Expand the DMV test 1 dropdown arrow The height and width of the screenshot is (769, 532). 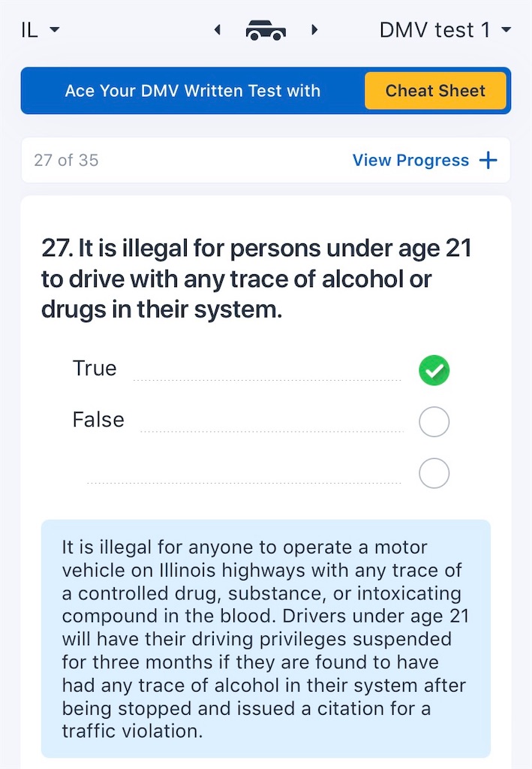506,30
